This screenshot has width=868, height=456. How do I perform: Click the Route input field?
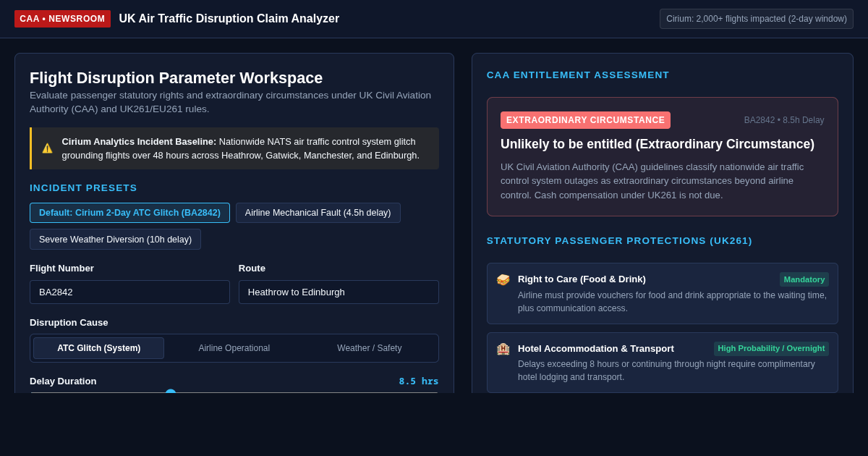[339, 292]
